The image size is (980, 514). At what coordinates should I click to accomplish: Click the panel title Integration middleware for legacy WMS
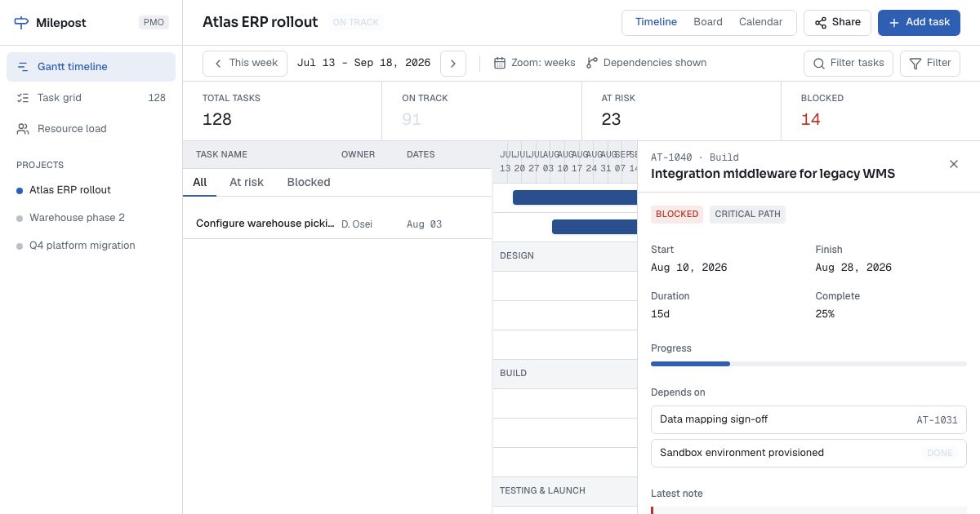point(773,174)
